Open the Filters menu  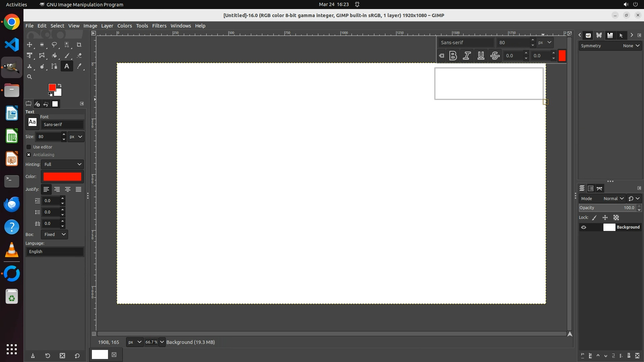click(x=159, y=26)
